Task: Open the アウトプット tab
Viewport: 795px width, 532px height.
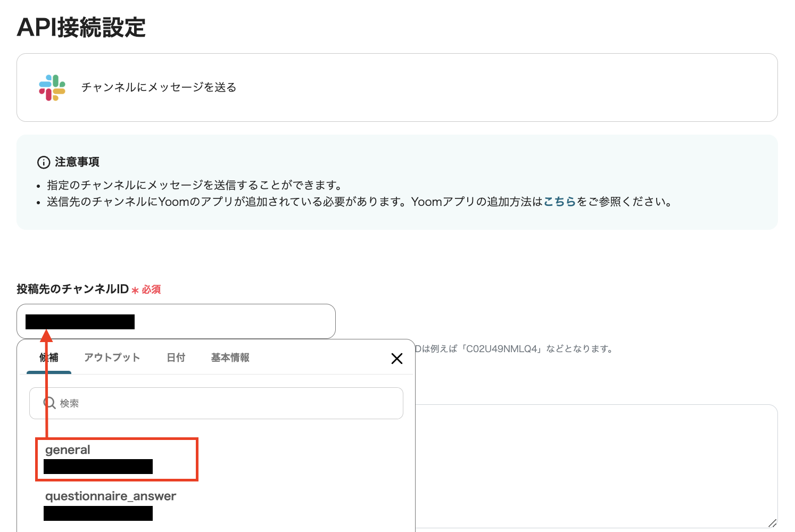Action: (112, 358)
